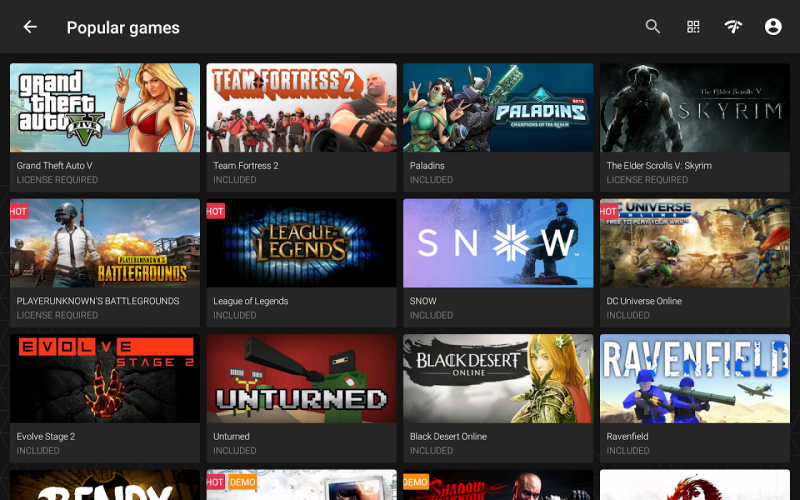Open the PUBG Battlegrounds artwork
The height and width of the screenshot is (500, 800).
tap(105, 243)
